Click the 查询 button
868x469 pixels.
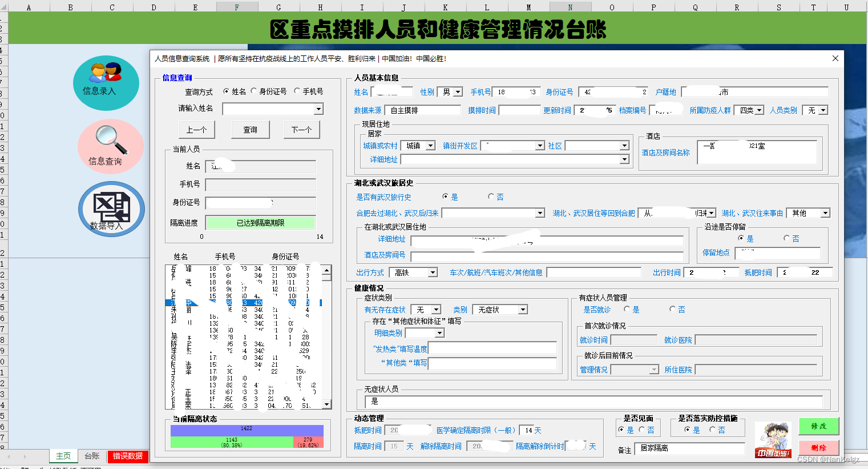pos(249,130)
